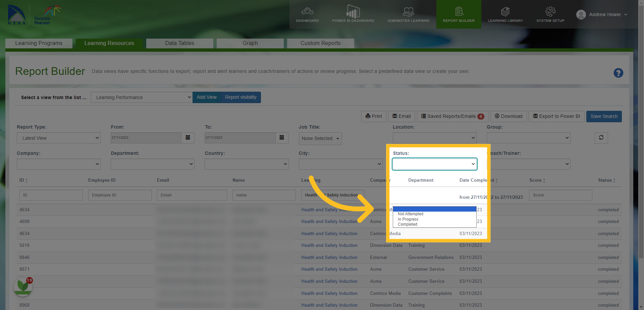Open the Learning Library icon
Image resolution: width=644 pixels, height=310 pixels.
coord(505,12)
